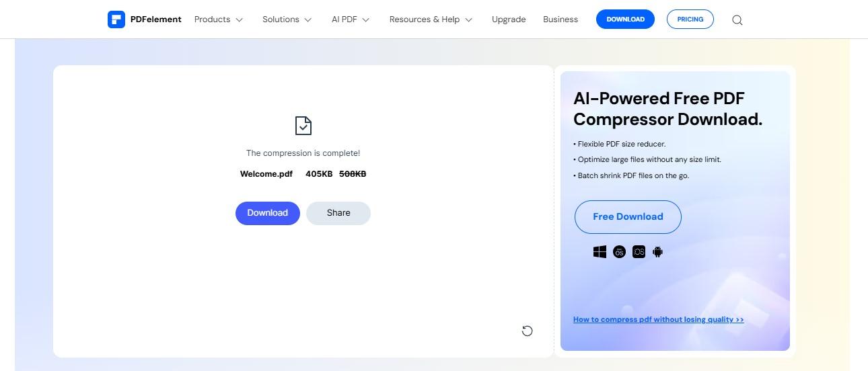Screen dimensions: 868x371
Task: Open the AI PDF dropdown
Action: click(351, 19)
